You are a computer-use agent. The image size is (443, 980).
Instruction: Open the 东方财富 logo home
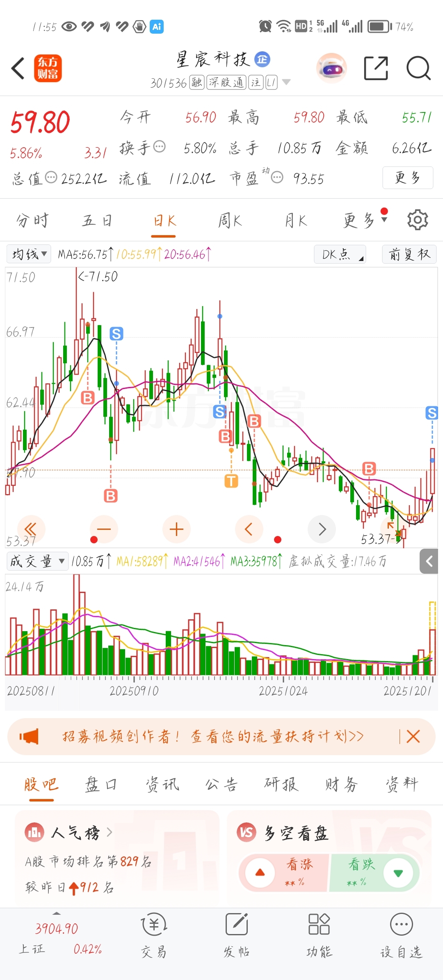pos(48,68)
